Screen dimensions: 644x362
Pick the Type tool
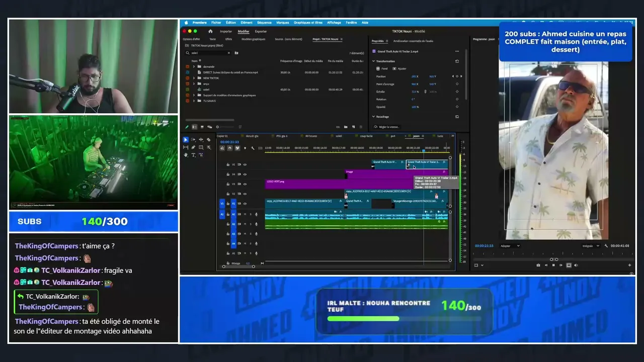[x=193, y=155]
